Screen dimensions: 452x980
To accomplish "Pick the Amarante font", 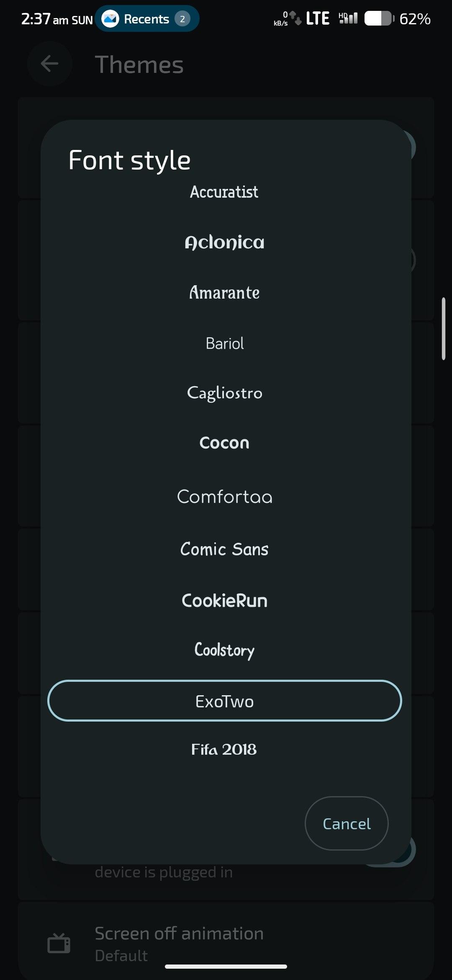I will pos(224,293).
